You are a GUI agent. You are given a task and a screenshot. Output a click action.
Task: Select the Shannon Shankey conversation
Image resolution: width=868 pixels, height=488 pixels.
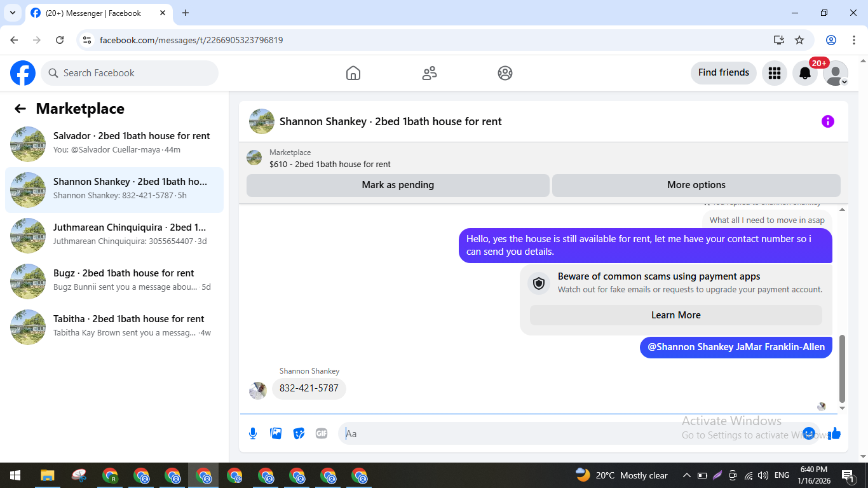tap(114, 190)
